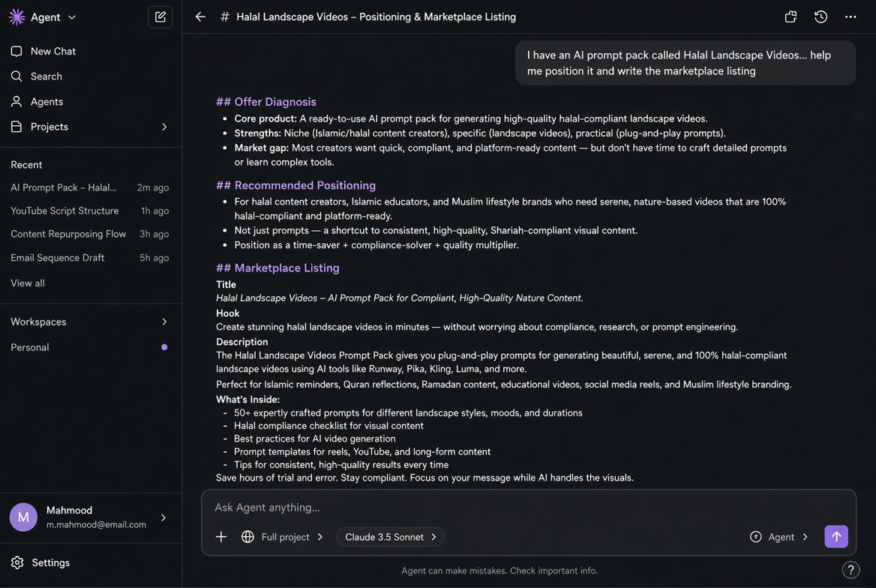Open the three-dot more options menu
Screen dimensions: 876x588
pyautogui.click(x=850, y=16)
